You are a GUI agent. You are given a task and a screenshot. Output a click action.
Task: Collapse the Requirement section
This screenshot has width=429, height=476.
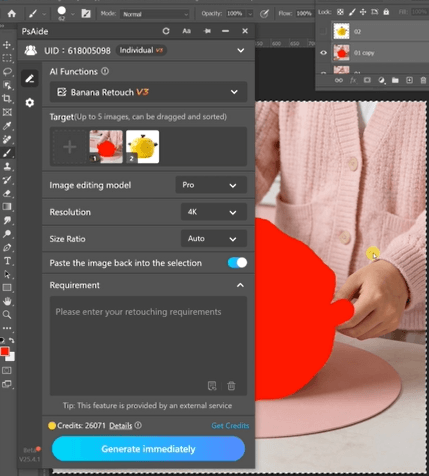240,285
